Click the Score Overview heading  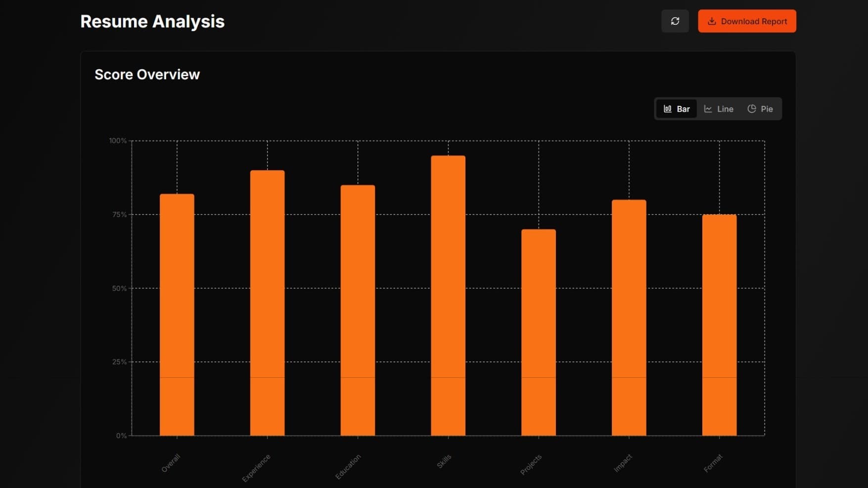[x=147, y=75]
